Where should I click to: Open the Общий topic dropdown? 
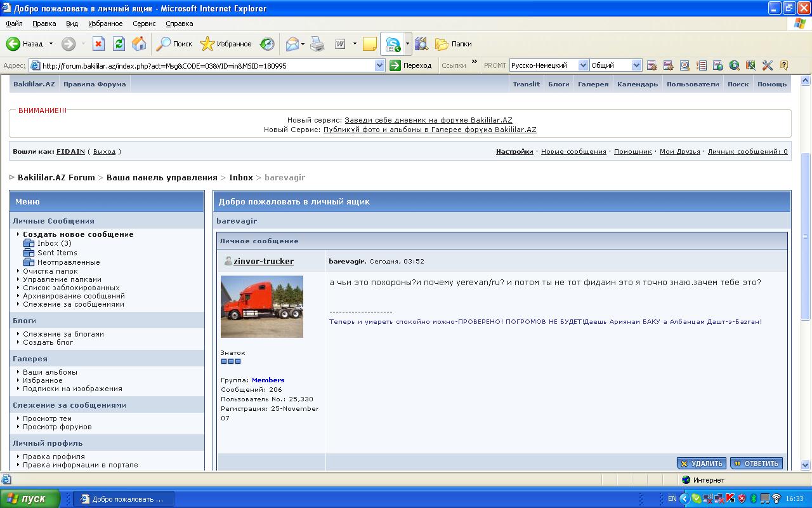tap(636, 65)
